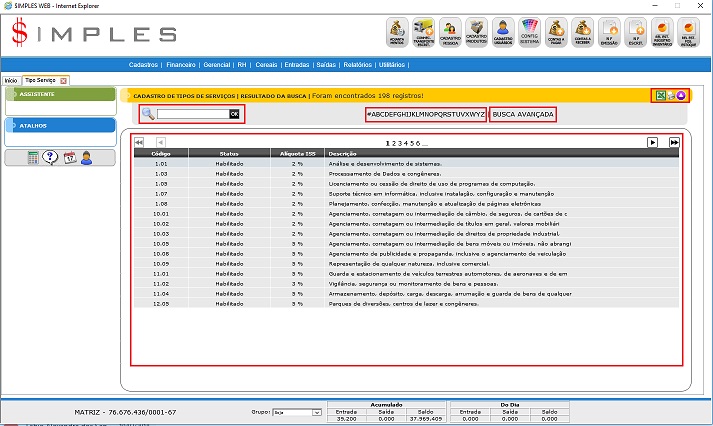Click the Config Sistema color icon
Screen dimensions: 713x426
tap(531, 33)
